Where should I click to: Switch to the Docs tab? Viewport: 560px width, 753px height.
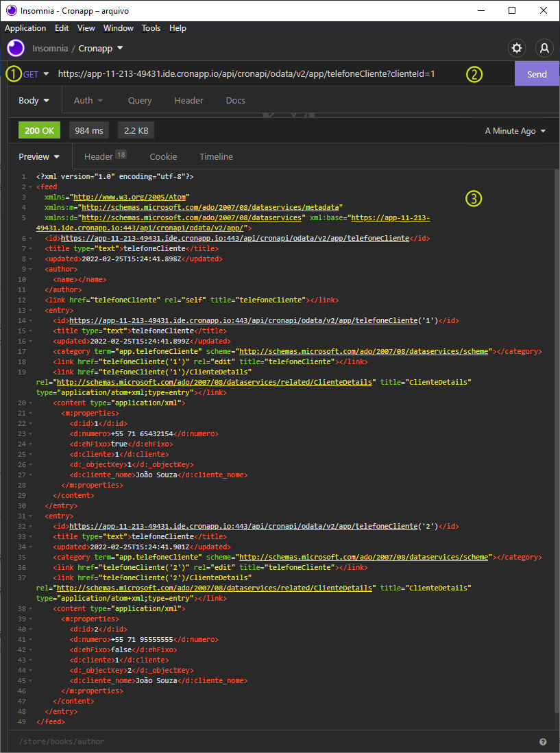pos(236,100)
